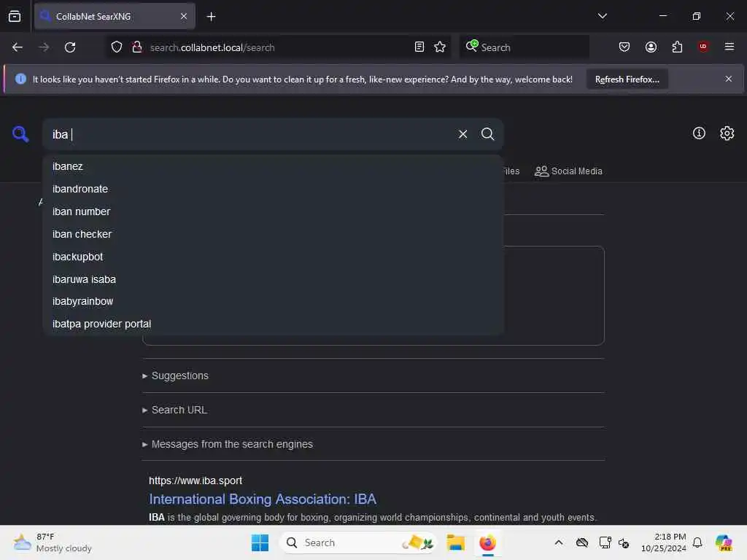Open International Boxing Association: IBA result
Screen dimensions: 747x560
(x=263, y=499)
